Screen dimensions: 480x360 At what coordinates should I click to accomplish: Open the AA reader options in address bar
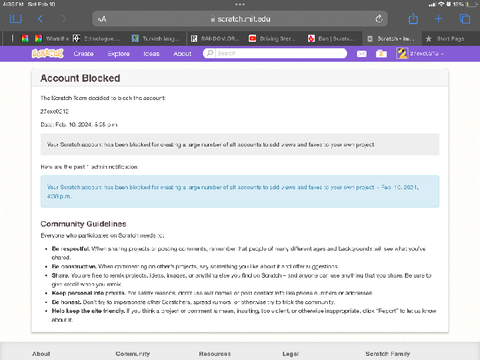[102, 19]
